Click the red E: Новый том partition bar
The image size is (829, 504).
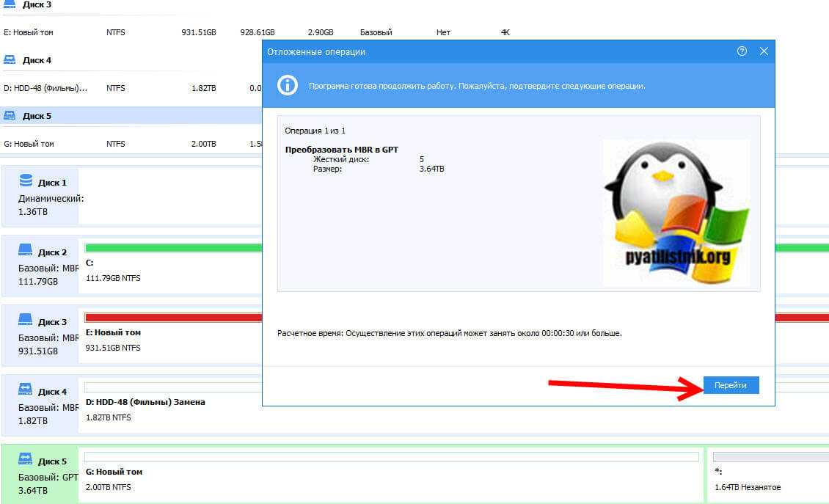pyautogui.click(x=173, y=318)
